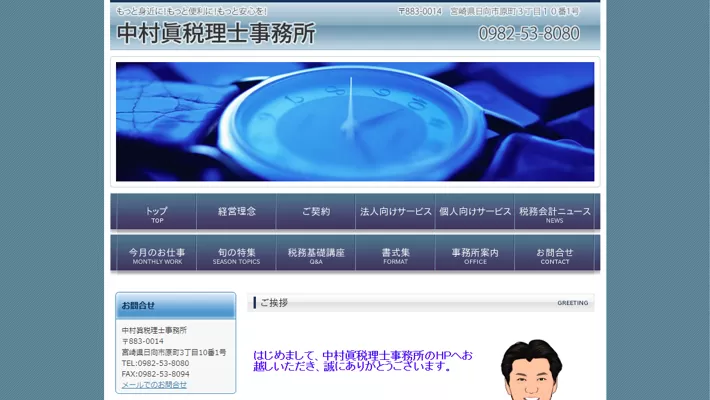Open 今月のお仕事 (MONTHLY WORK)
Viewport: 710px width, 400px height.
[x=156, y=255]
